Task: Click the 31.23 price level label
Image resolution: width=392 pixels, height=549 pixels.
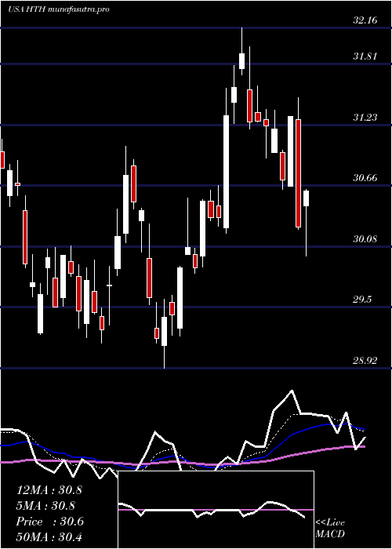Action: coord(365,118)
